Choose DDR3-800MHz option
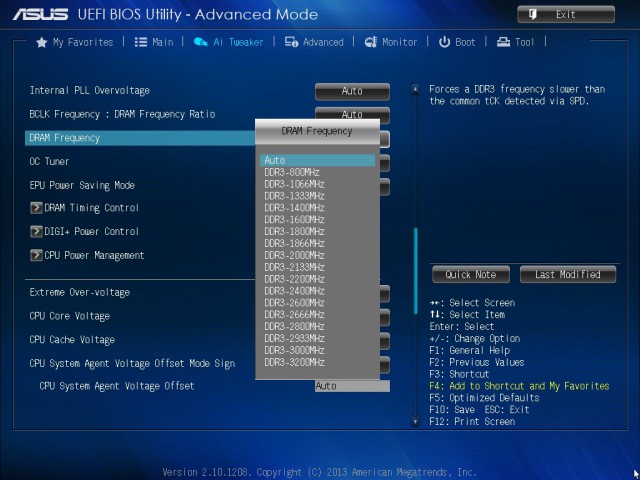This screenshot has width=640, height=480. (x=291, y=172)
